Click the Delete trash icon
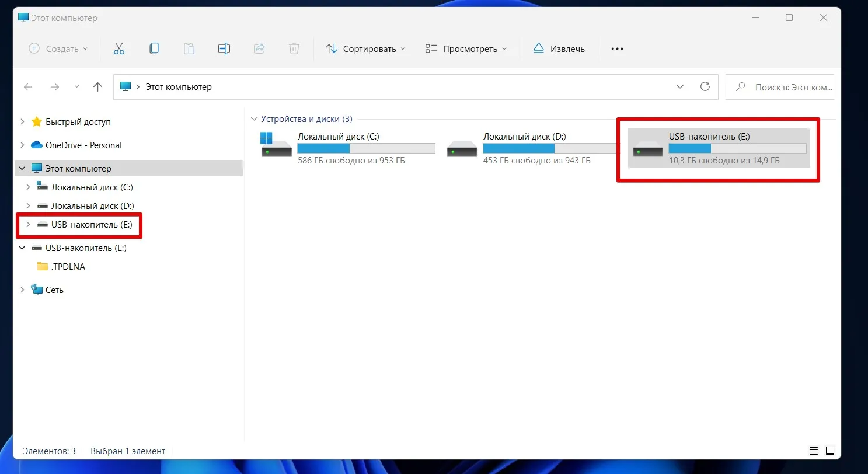868x474 pixels. [294, 48]
